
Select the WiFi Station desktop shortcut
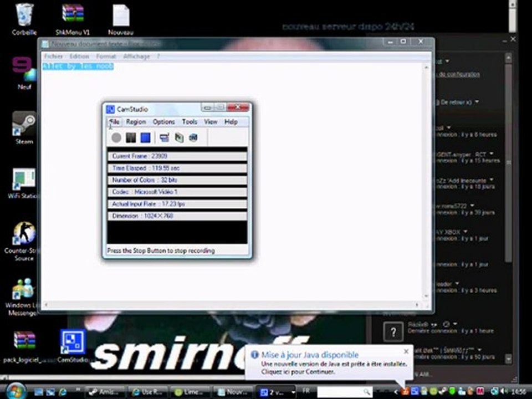(24, 183)
